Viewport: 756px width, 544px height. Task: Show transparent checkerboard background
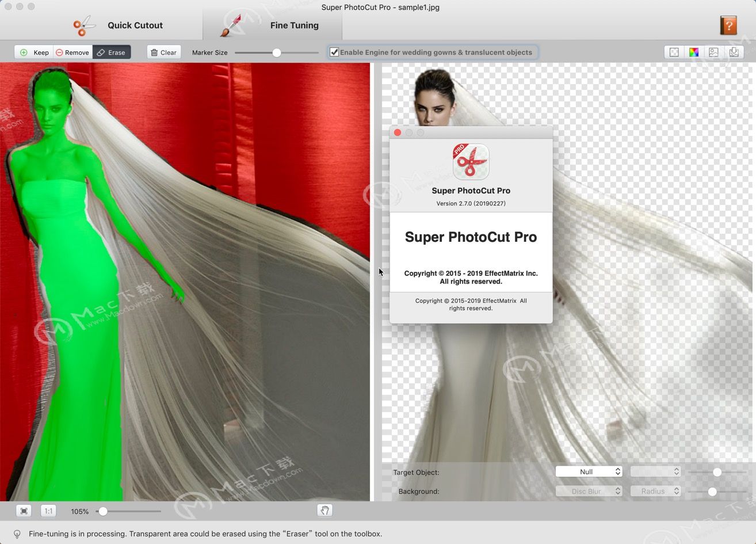[x=674, y=52]
